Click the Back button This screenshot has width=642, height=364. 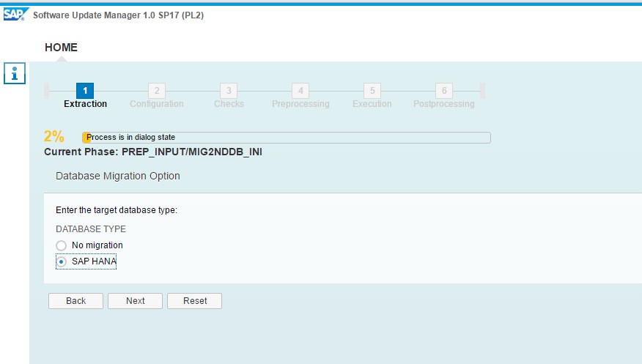click(75, 301)
